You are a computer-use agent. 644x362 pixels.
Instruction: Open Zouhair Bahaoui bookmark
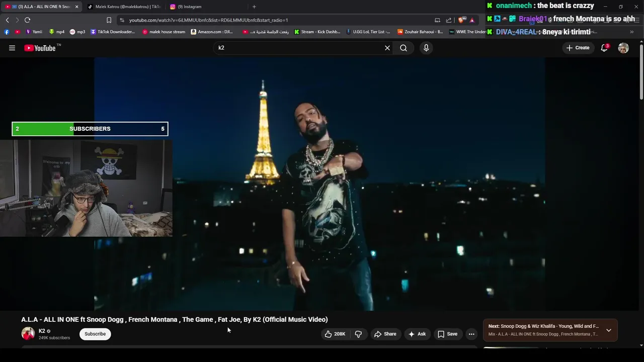click(420, 32)
